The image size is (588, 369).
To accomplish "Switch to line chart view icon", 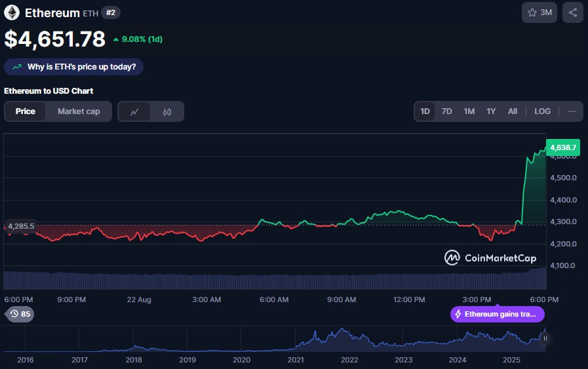I will (x=134, y=112).
